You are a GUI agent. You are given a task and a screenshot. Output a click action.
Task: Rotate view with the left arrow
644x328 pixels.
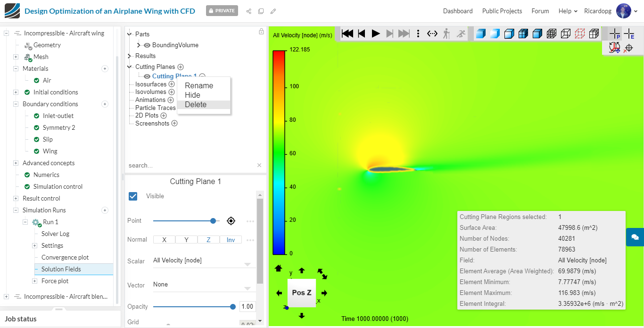click(x=279, y=293)
